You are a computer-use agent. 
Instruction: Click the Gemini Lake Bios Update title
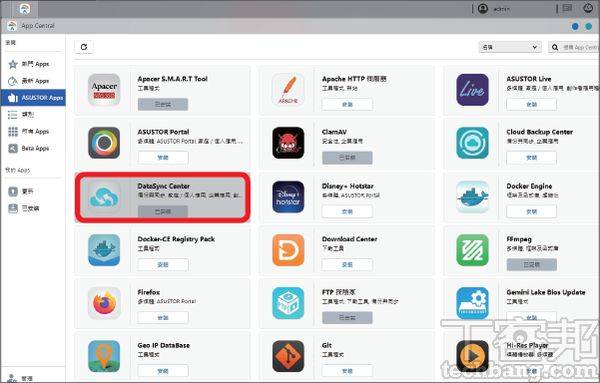point(546,292)
